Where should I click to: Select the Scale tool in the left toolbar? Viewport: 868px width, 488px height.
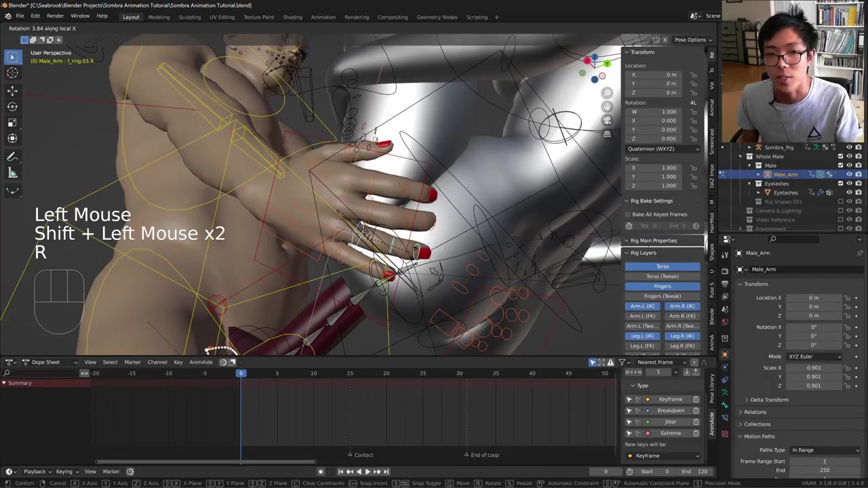tap(12, 123)
